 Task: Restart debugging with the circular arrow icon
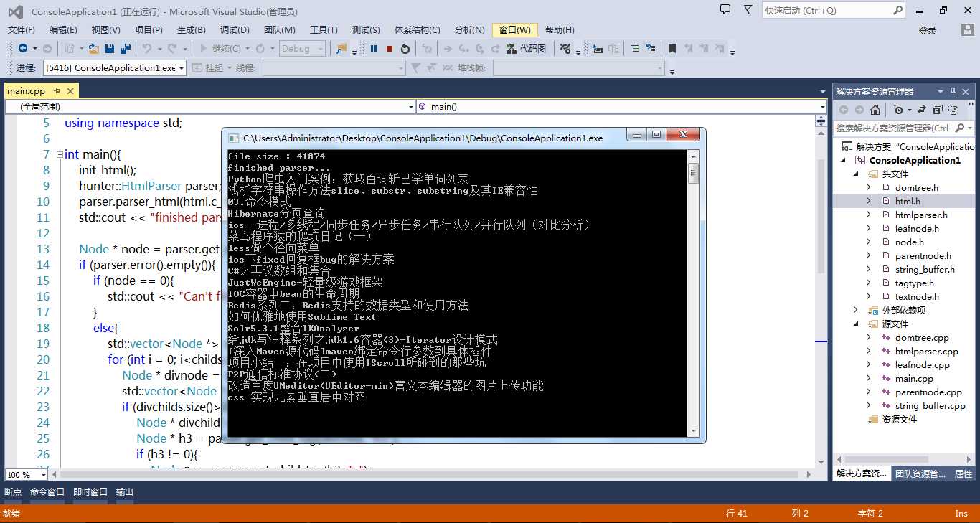click(405, 48)
